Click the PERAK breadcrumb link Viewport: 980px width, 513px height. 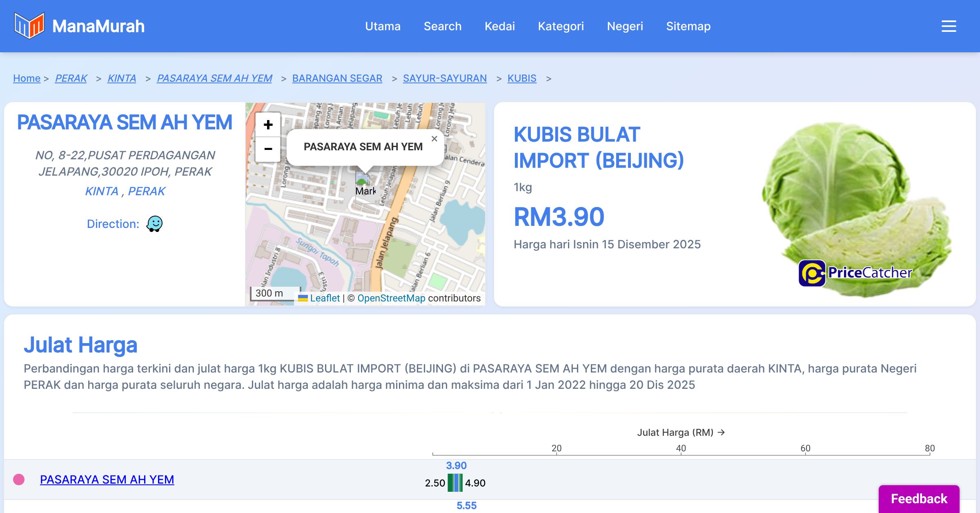click(71, 78)
